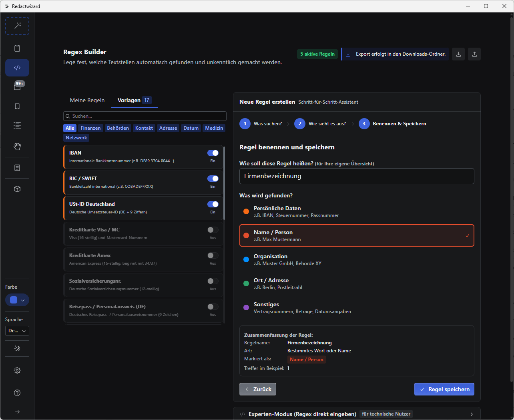The height and width of the screenshot is (420, 514).
Task: Toggle dark mode moon icon
Action: pos(17,348)
